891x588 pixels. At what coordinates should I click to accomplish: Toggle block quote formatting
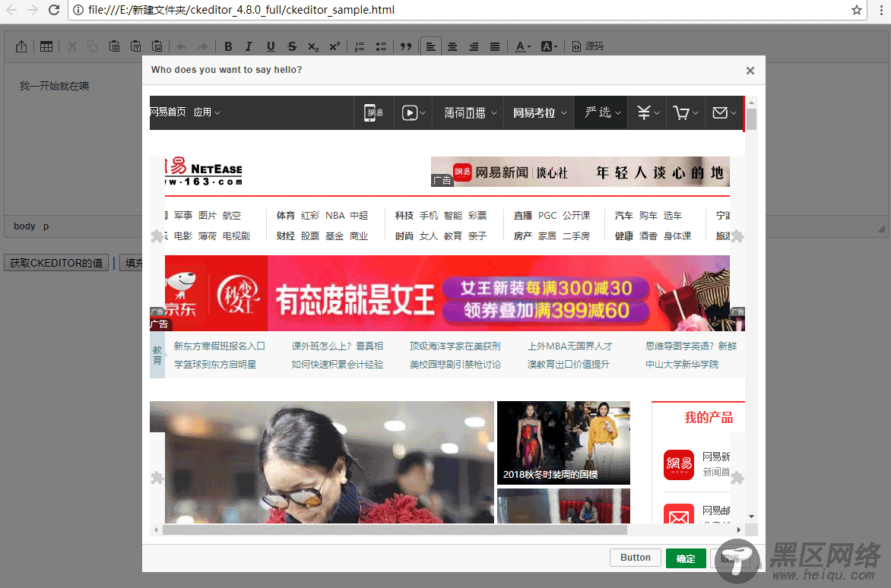click(406, 46)
